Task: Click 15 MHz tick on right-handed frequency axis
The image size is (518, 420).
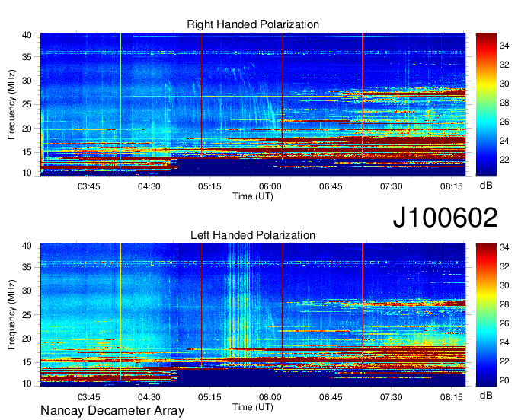Action: 27,152
